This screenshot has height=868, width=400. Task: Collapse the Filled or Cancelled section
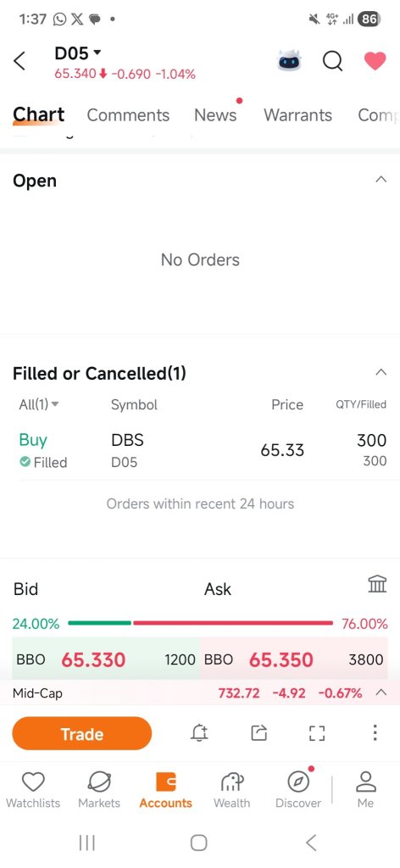point(381,372)
